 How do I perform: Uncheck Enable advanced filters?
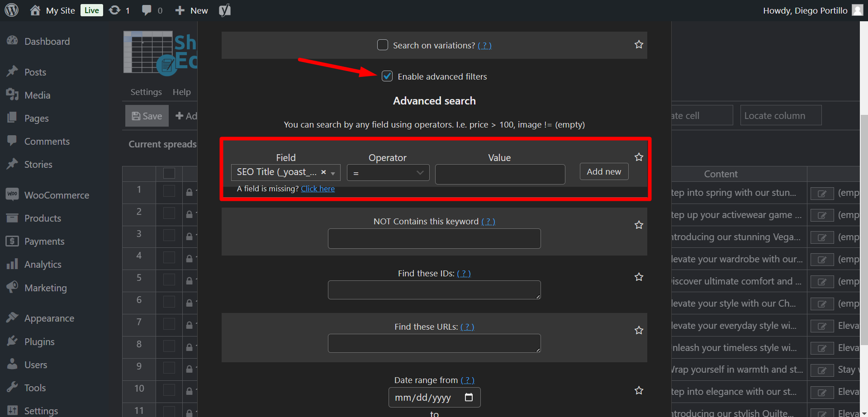point(387,76)
